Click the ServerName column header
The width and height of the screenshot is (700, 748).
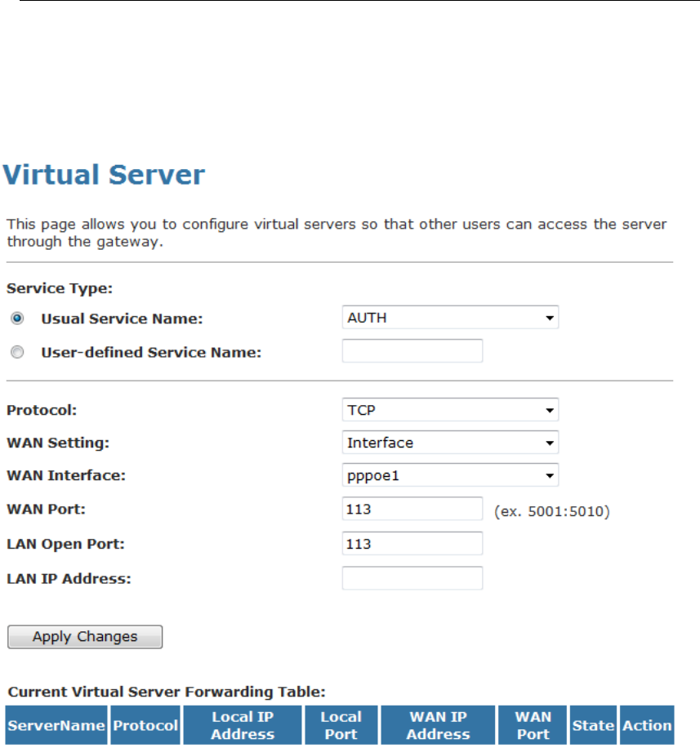56,725
